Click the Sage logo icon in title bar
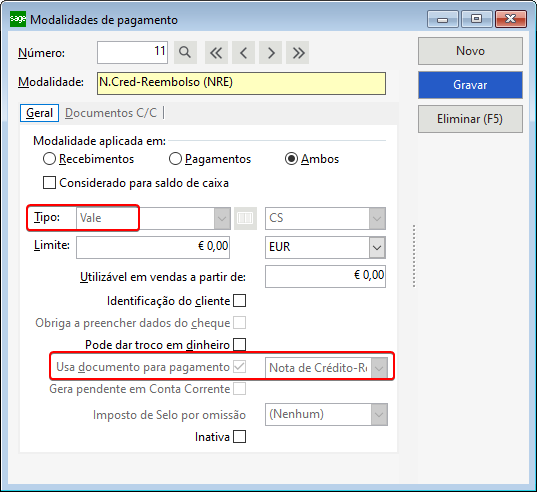The width and height of the screenshot is (537, 492). [x=17, y=19]
